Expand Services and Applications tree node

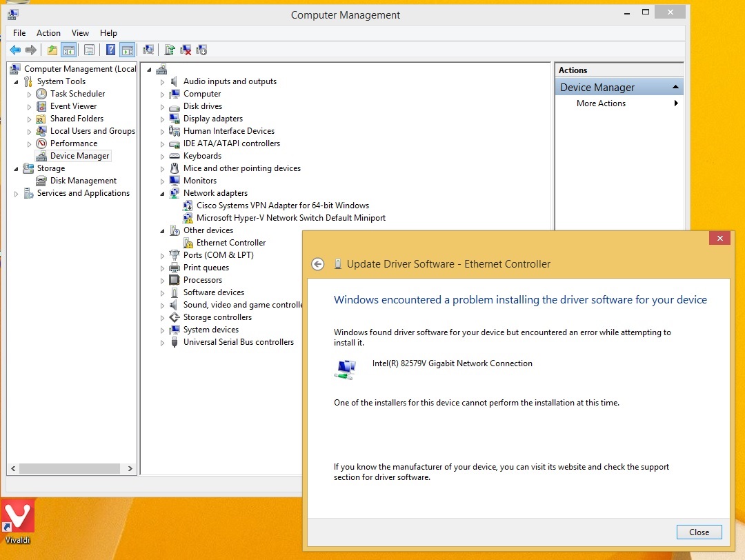click(x=16, y=193)
